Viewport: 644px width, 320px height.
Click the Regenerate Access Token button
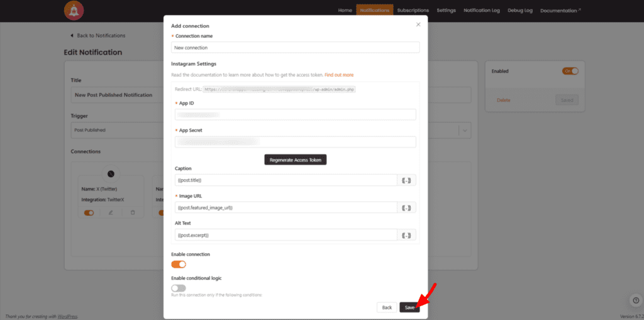(296, 160)
